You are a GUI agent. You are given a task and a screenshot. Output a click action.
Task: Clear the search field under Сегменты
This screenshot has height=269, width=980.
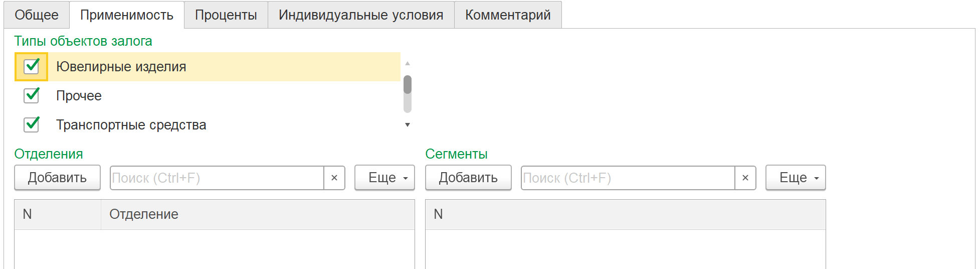(745, 178)
